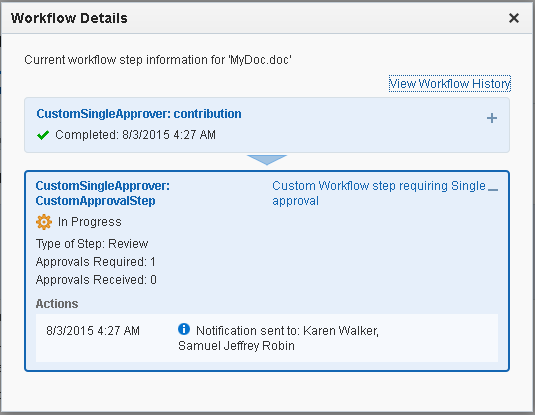Viewport: 535px width, 415px height.
Task: Open the CustomSingleApprover: CustomApprovalStep title
Action: tap(103, 193)
